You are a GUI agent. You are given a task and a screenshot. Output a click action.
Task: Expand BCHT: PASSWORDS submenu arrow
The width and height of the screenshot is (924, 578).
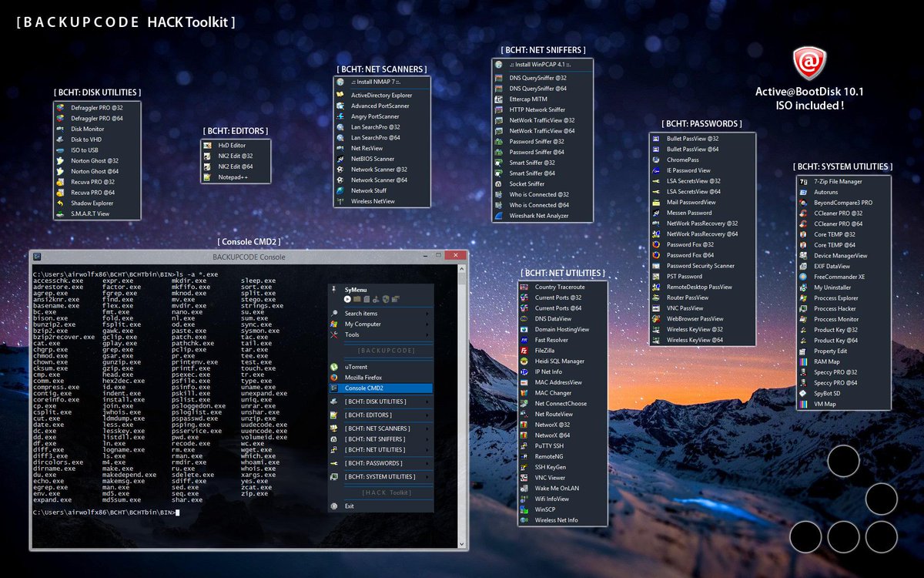(x=427, y=463)
